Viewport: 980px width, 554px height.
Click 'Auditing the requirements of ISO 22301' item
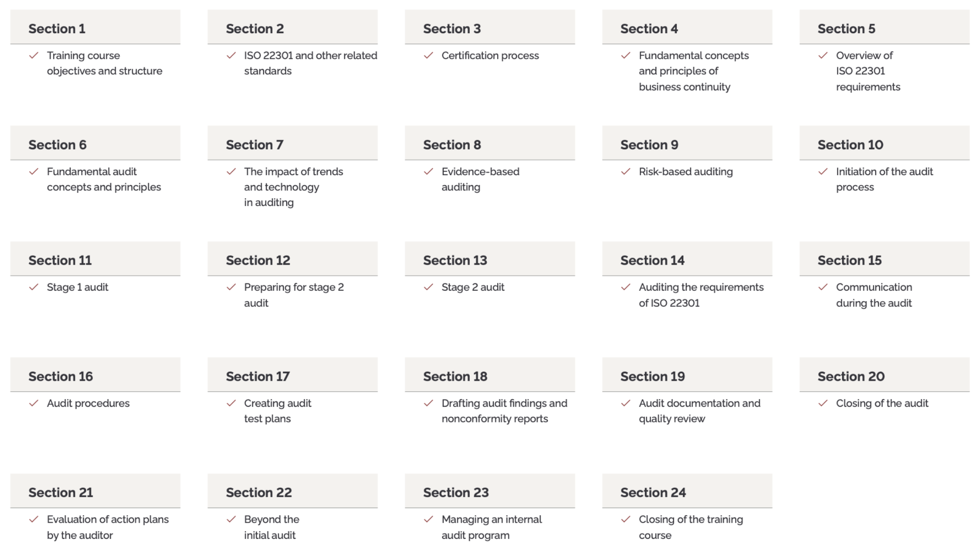700,295
